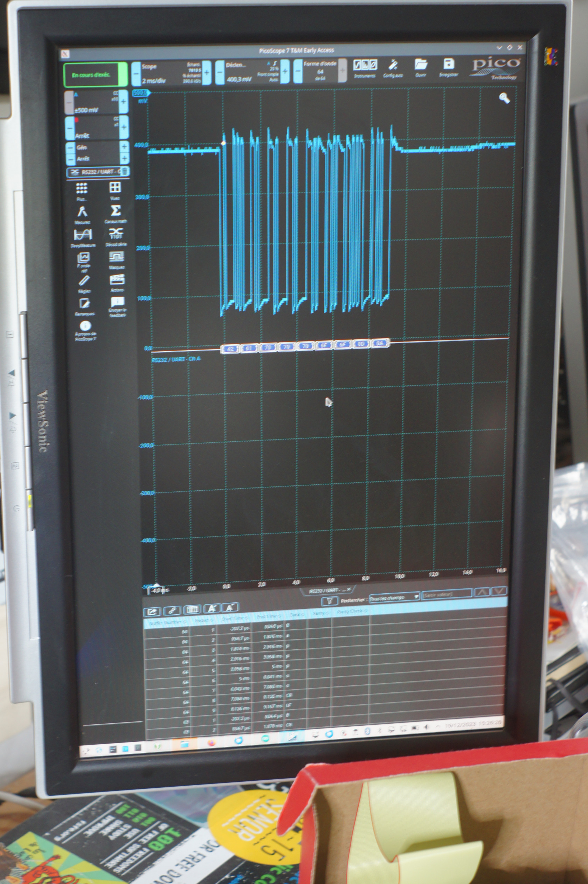The image size is (588, 884).
Task: Click the zoom magnifier in graph
Action: [504, 98]
